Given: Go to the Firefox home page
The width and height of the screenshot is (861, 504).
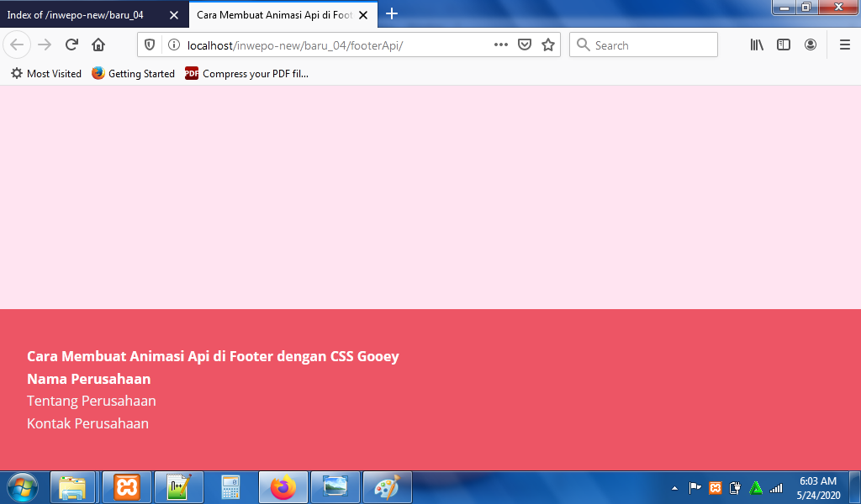Looking at the screenshot, I should pos(98,45).
